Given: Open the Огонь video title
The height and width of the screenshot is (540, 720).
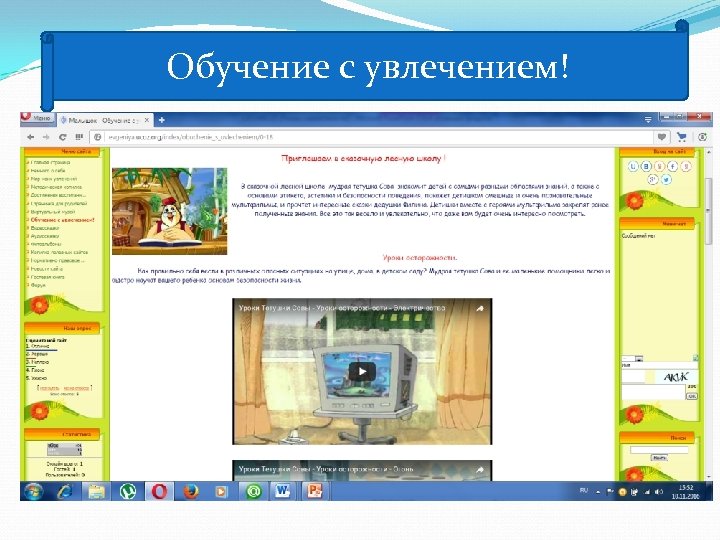Looking at the screenshot, I should [x=326, y=469].
